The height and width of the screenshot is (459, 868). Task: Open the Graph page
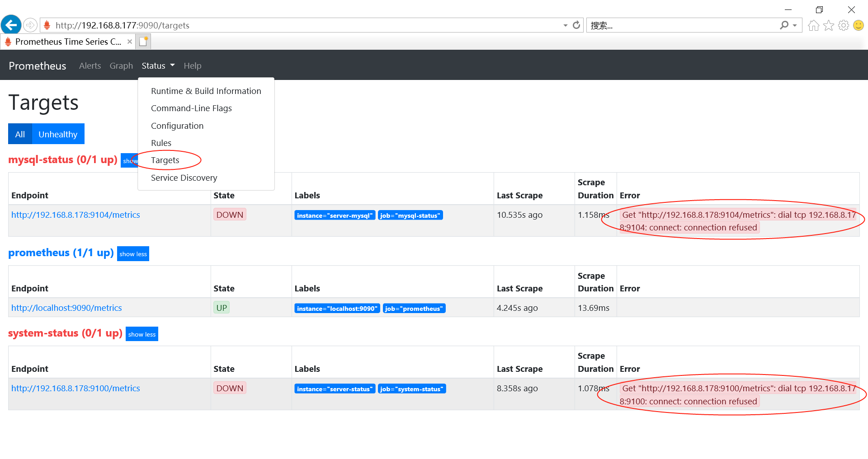[x=121, y=66]
